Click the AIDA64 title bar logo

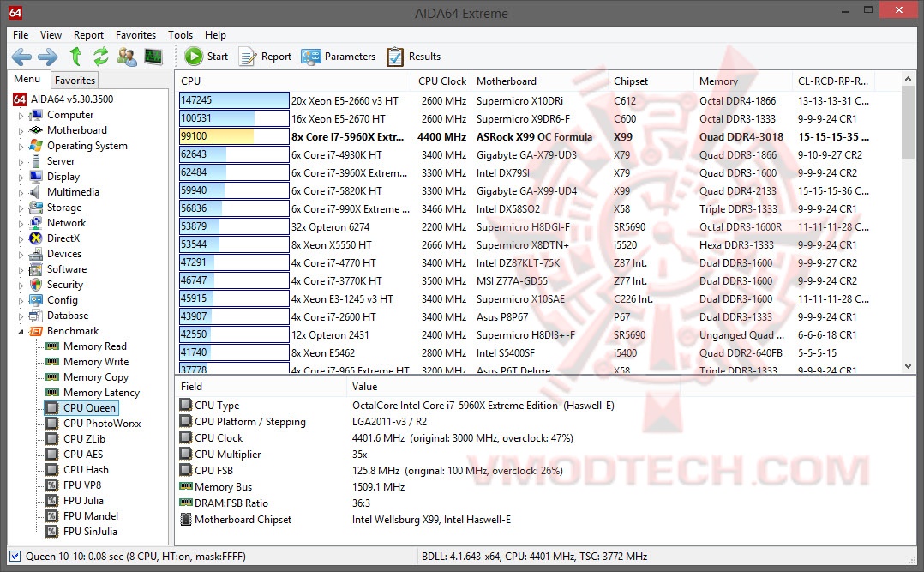tap(15, 13)
